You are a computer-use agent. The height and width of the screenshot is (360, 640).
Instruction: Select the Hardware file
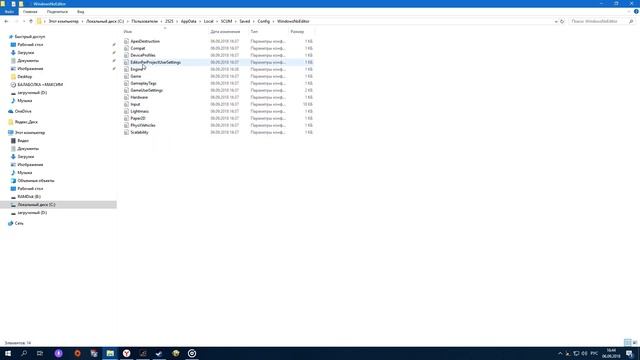point(139,98)
